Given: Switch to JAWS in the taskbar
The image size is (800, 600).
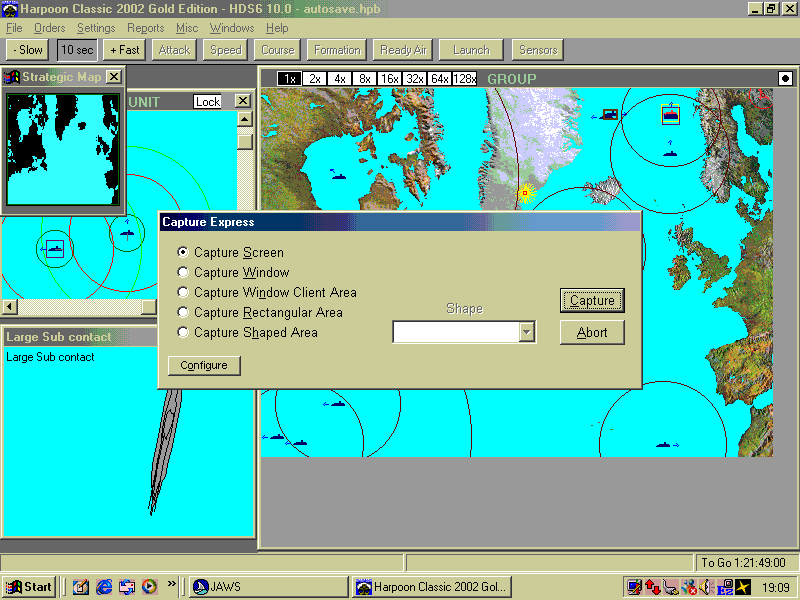Looking at the screenshot, I should click(x=268, y=587).
